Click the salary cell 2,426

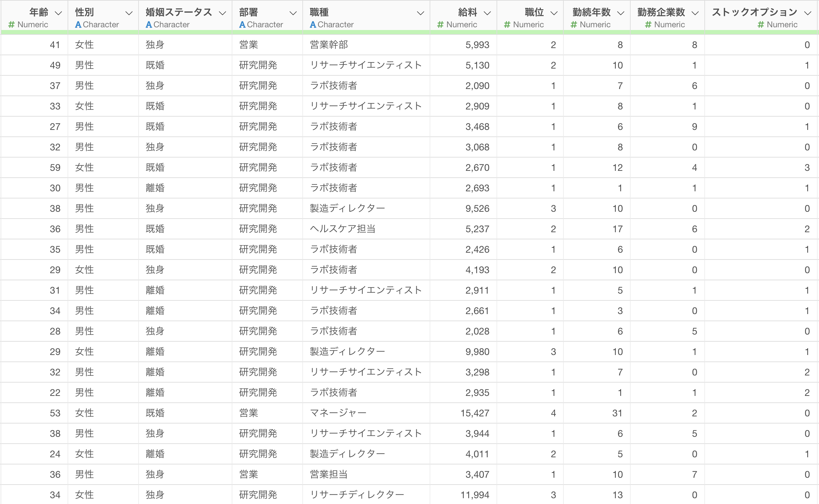click(x=463, y=249)
